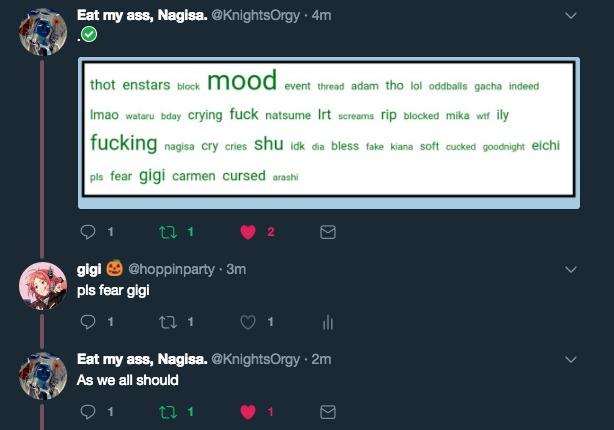Open the chevron menu on the 2m tweet
This screenshot has height=430, width=614.
click(x=571, y=360)
